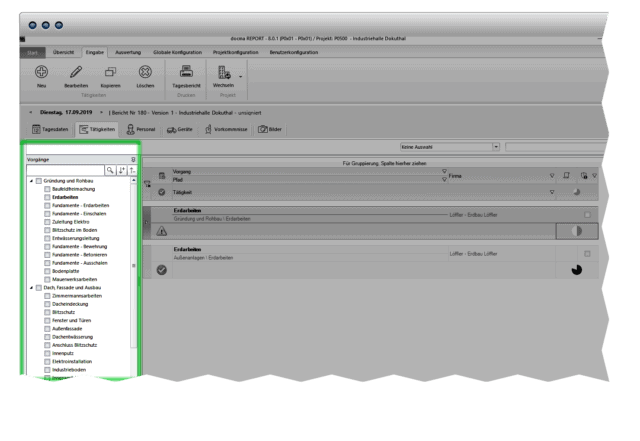This screenshot has height=441, width=640.
Task: Click the lock column icon in grid header
Action: point(584,176)
